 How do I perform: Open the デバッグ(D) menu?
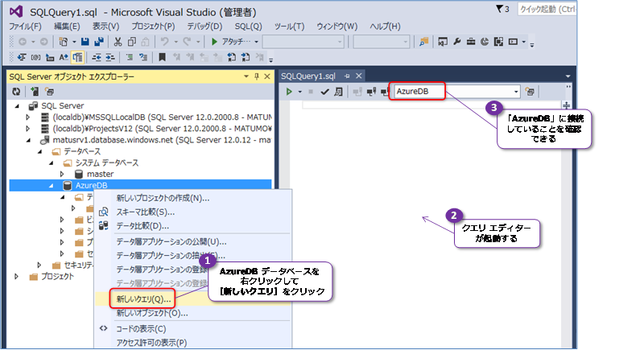pyautogui.click(x=204, y=27)
